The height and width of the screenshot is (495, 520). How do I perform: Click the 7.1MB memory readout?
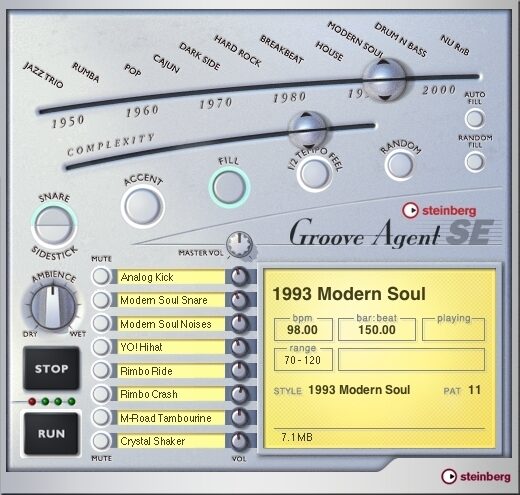coord(297,437)
